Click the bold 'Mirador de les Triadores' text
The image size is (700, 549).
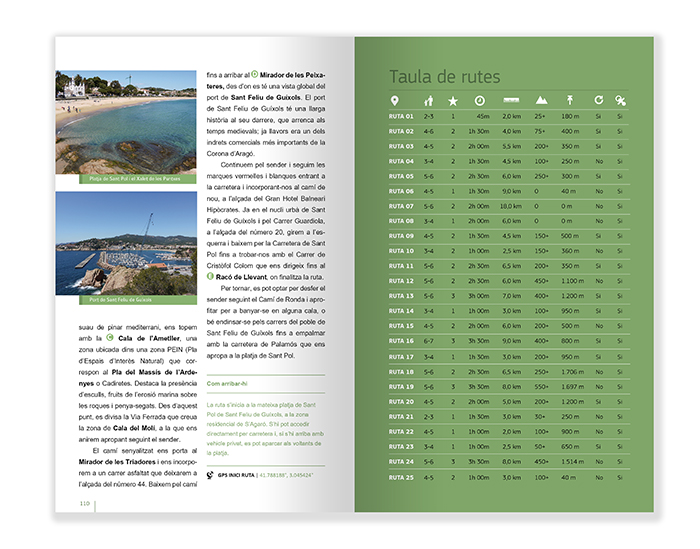117,462
